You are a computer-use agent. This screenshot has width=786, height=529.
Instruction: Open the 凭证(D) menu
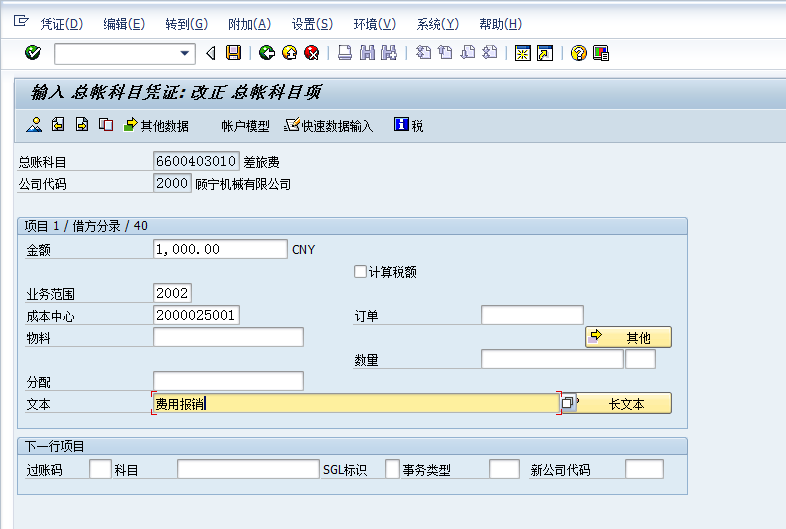click(x=62, y=24)
